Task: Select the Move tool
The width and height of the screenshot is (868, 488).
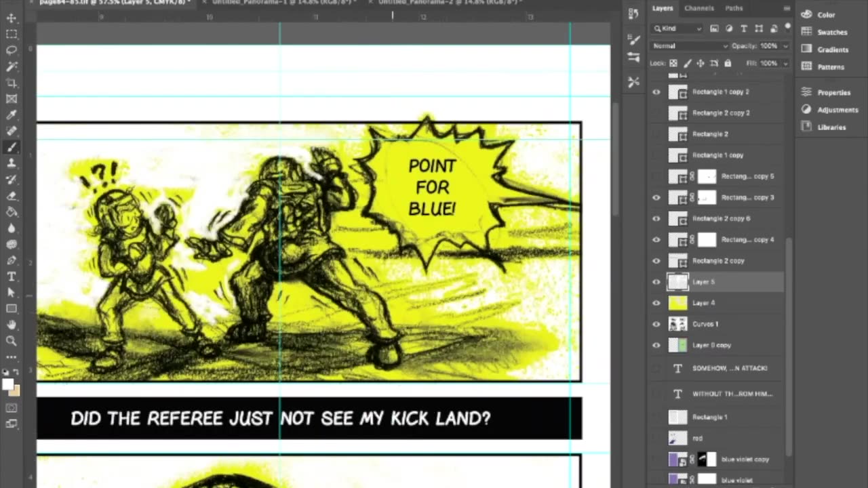Action: 12,18
